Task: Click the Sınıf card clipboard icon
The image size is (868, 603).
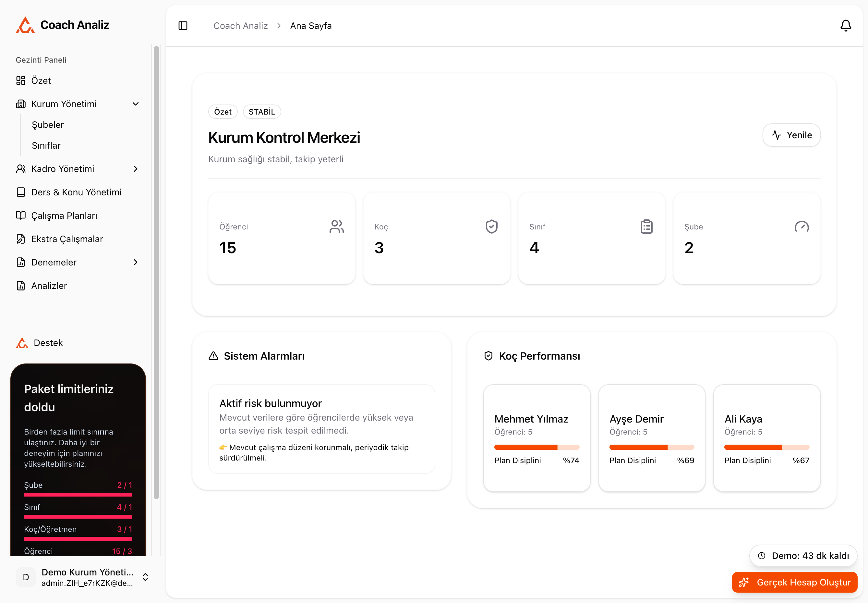Action: (646, 227)
